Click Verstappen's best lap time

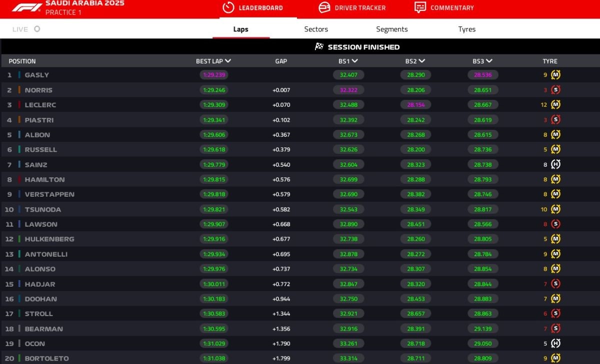(213, 194)
